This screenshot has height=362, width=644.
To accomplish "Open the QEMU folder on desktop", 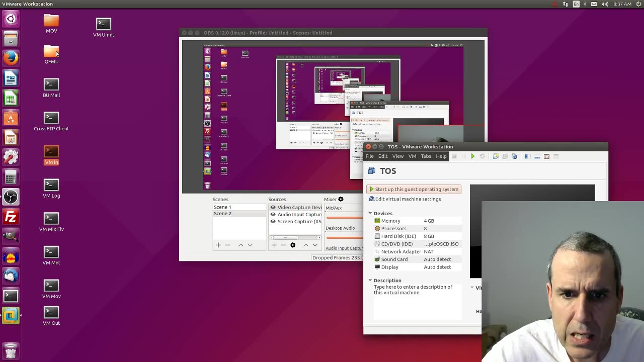I will pyautogui.click(x=51, y=55).
